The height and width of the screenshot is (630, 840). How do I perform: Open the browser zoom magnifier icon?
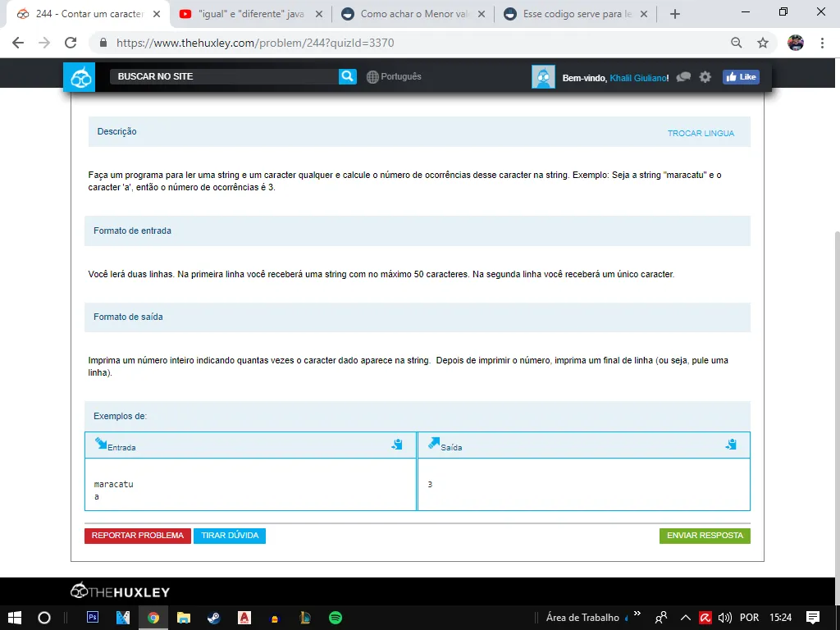point(737,43)
